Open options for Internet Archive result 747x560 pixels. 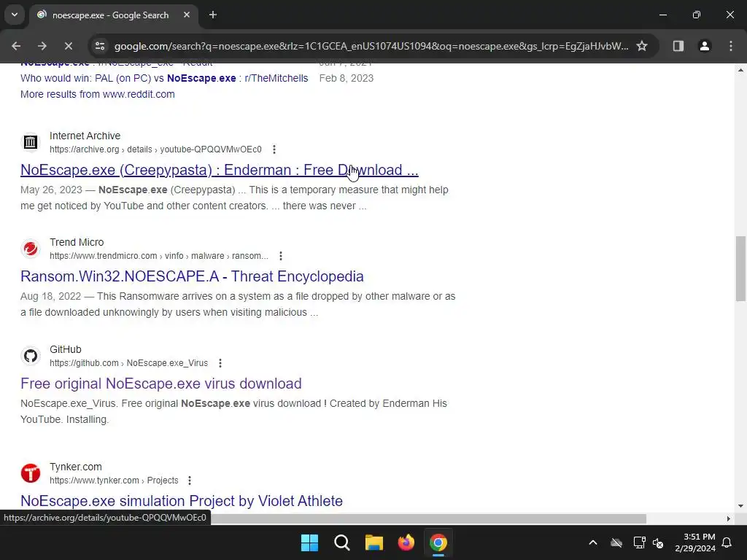(x=274, y=149)
